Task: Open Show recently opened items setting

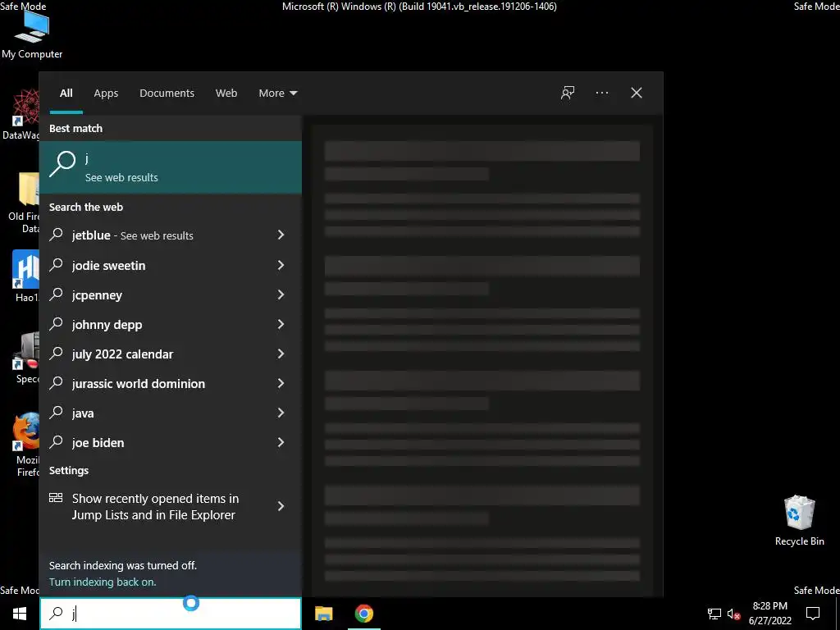Action: click(x=171, y=506)
